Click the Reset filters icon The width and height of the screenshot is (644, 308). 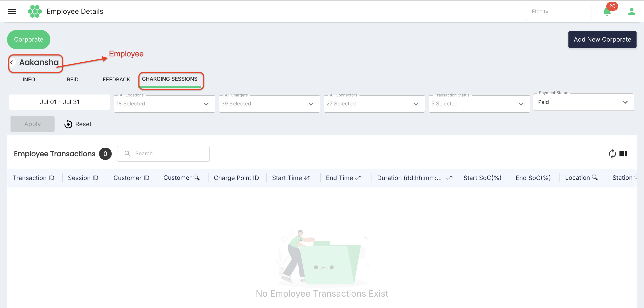68,124
